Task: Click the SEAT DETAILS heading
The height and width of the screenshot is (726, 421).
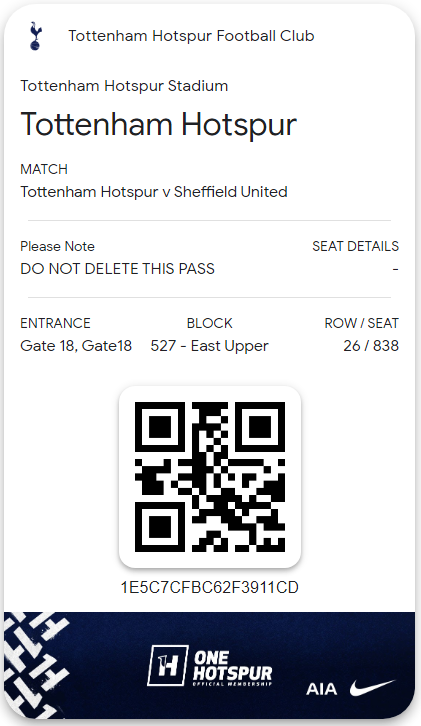Action: click(x=355, y=246)
